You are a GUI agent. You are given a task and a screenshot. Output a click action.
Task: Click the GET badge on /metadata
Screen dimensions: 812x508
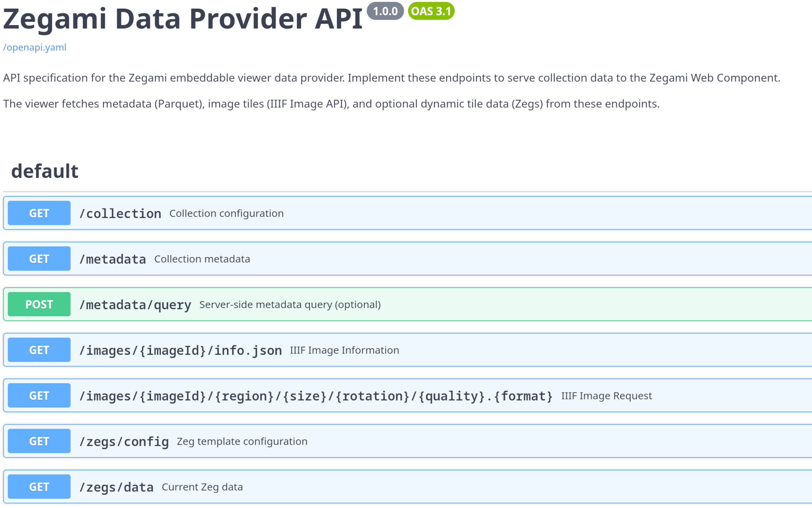(x=38, y=258)
